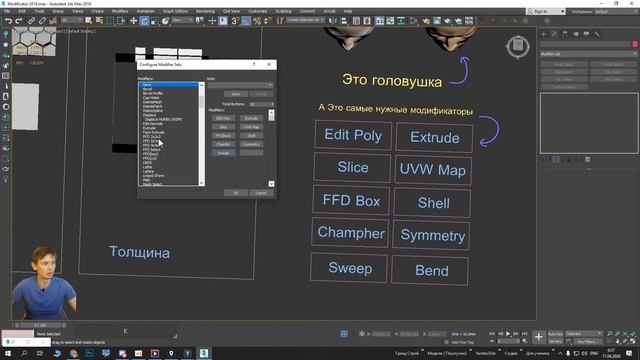This screenshot has height=360, width=640.
Task: Pick the Select Object tool
Action: tap(89, 21)
